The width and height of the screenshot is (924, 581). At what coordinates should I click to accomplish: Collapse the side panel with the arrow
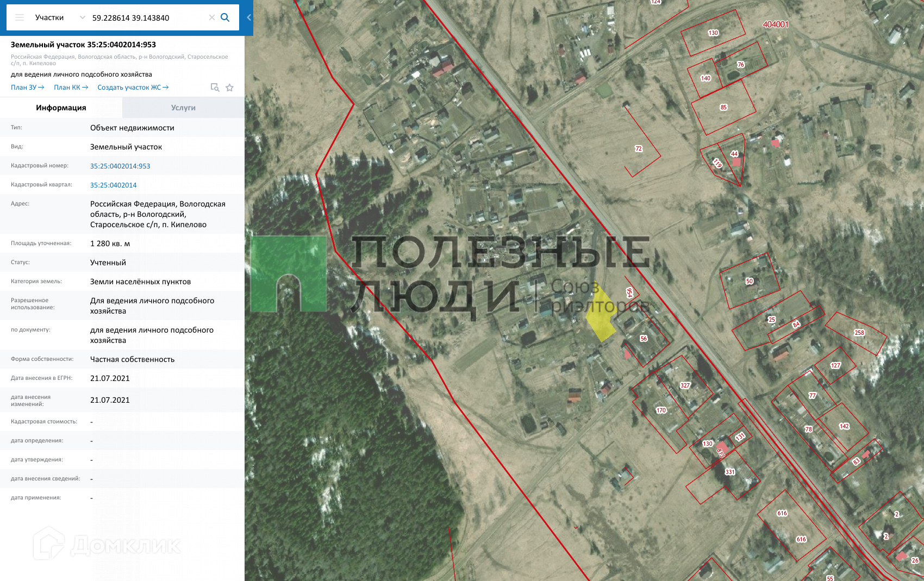click(249, 17)
